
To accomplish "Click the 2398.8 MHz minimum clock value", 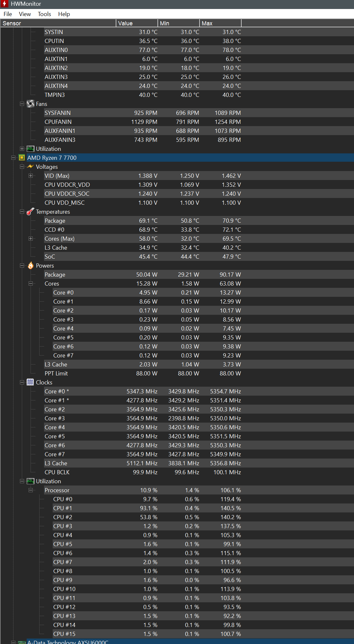I will [184, 418].
